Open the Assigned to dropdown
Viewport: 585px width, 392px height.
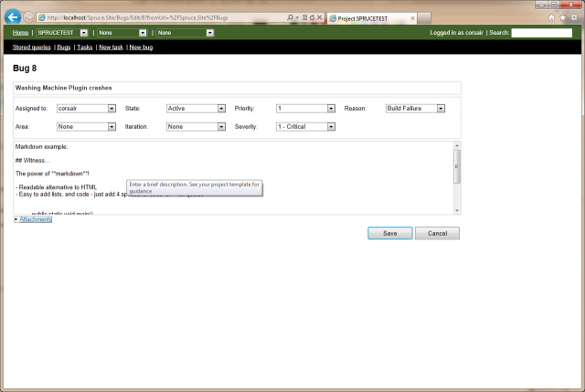86,108
